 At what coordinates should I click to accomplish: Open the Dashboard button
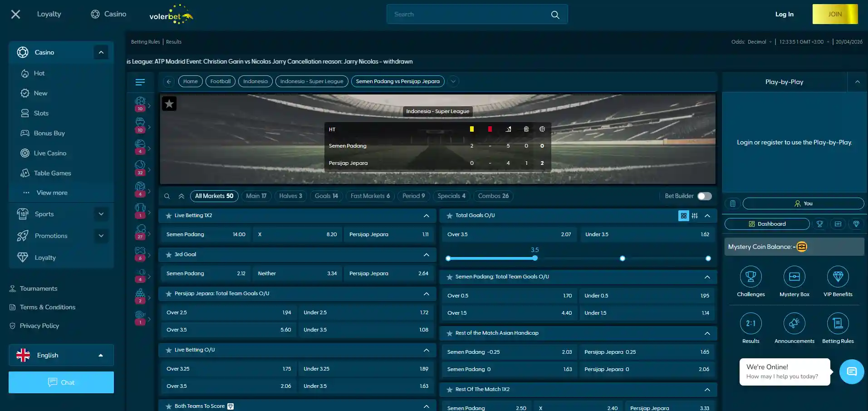click(767, 224)
